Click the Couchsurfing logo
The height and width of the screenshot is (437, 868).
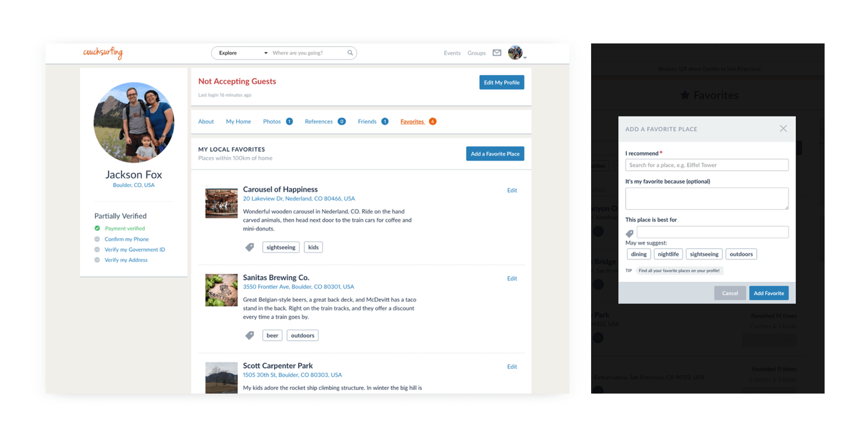click(x=103, y=53)
